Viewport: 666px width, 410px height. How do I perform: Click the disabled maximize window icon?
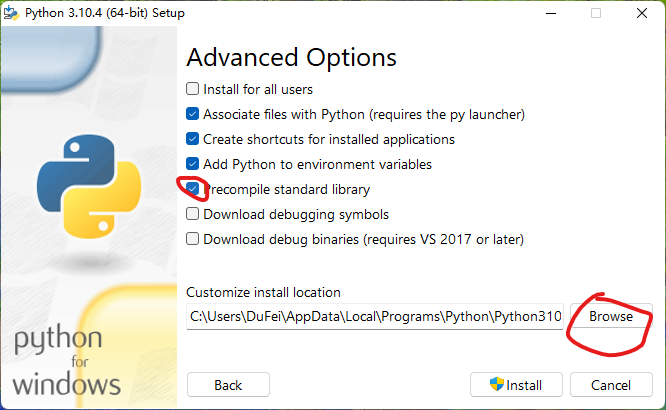596,13
